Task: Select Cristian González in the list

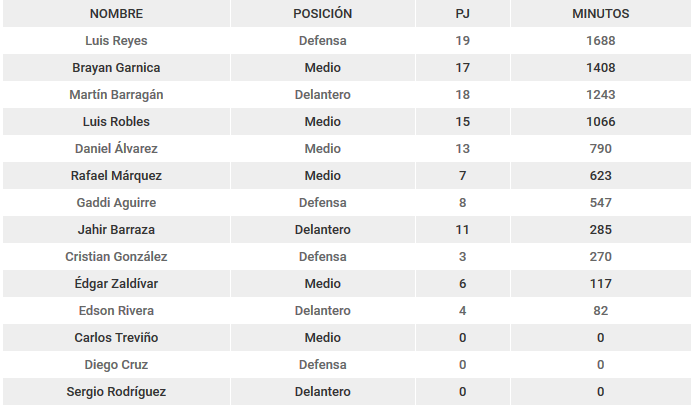Action: click(116, 257)
